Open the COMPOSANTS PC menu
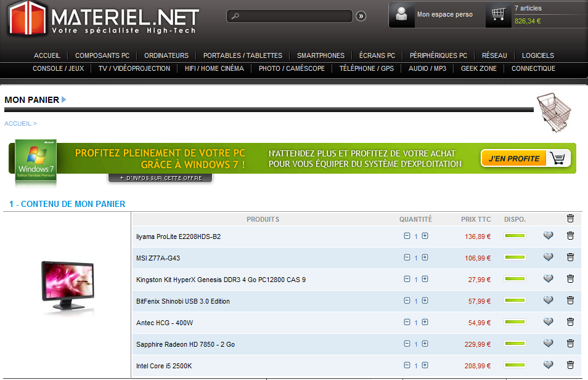Image resolution: width=588 pixels, height=380 pixels. (102, 55)
